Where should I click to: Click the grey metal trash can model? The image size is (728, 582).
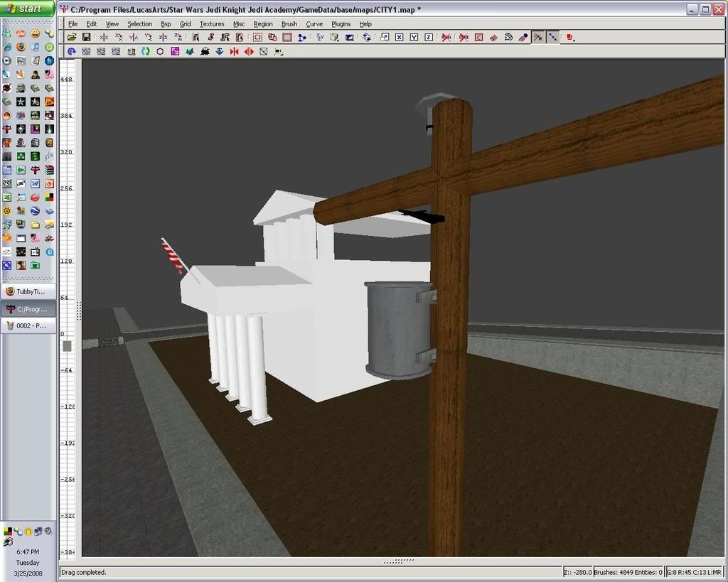(400, 330)
